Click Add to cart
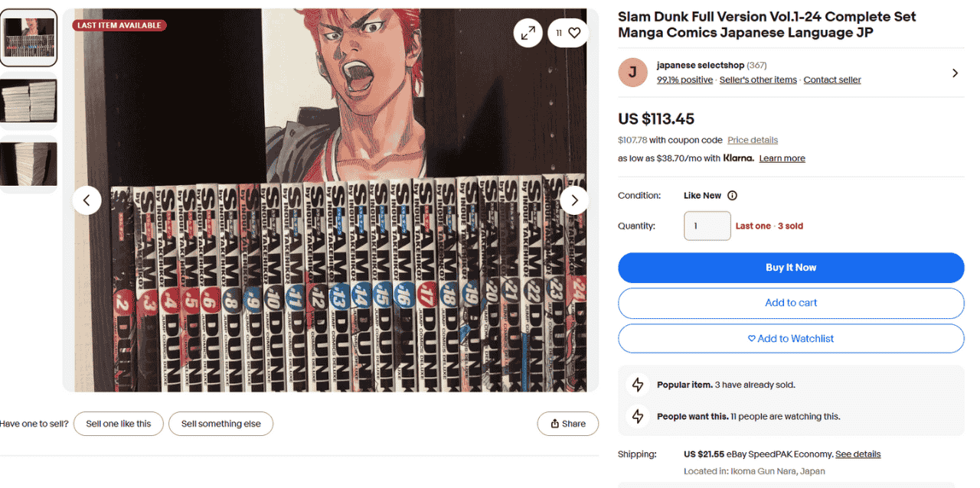 [x=791, y=303]
